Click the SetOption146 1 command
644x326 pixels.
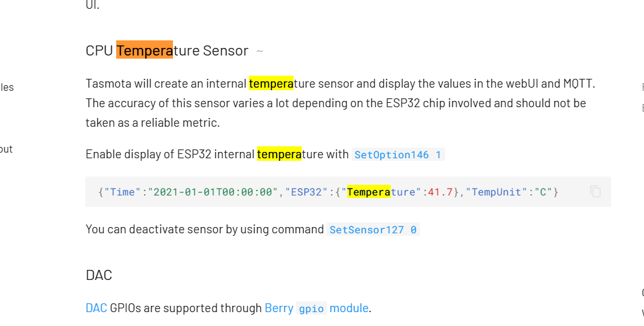pos(398,154)
